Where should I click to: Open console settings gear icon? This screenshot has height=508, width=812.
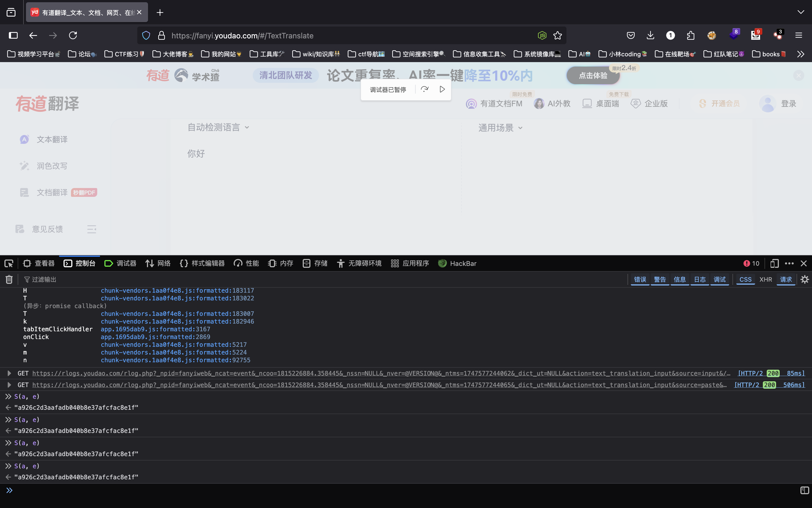click(805, 279)
